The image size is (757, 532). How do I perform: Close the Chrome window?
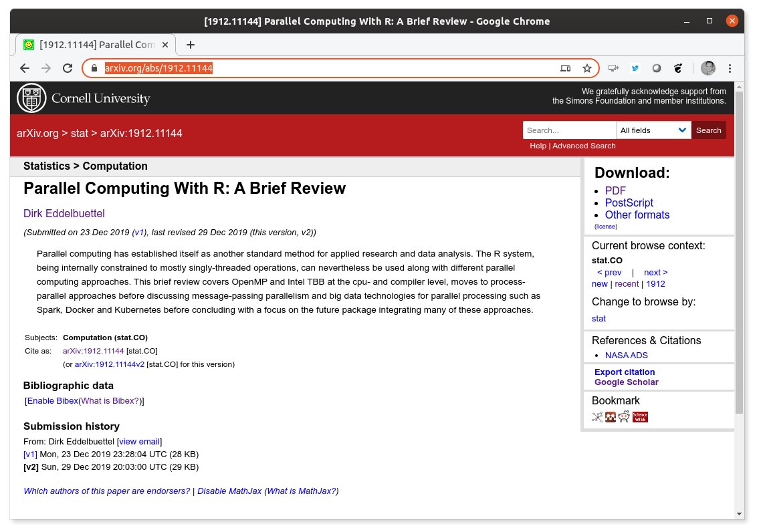732,21
